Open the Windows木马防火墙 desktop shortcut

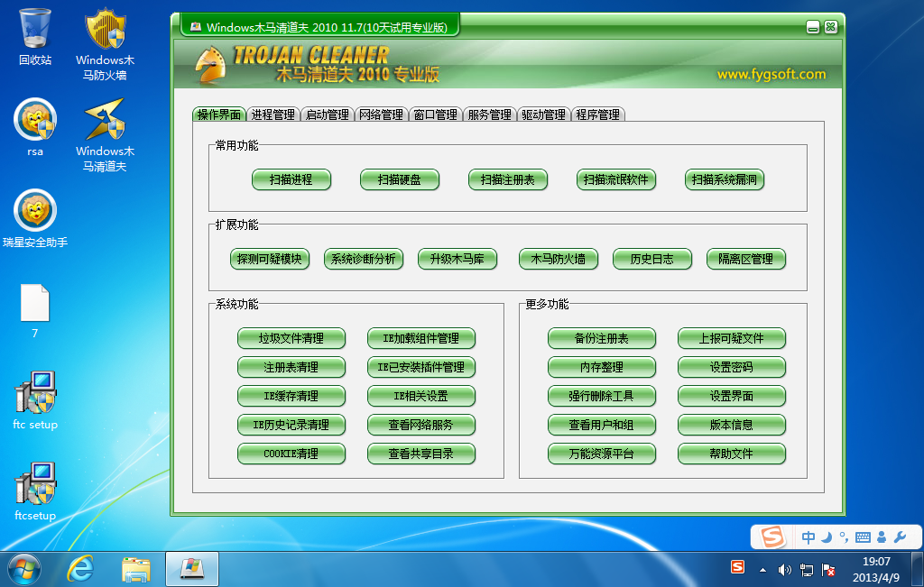pos(105,43)
